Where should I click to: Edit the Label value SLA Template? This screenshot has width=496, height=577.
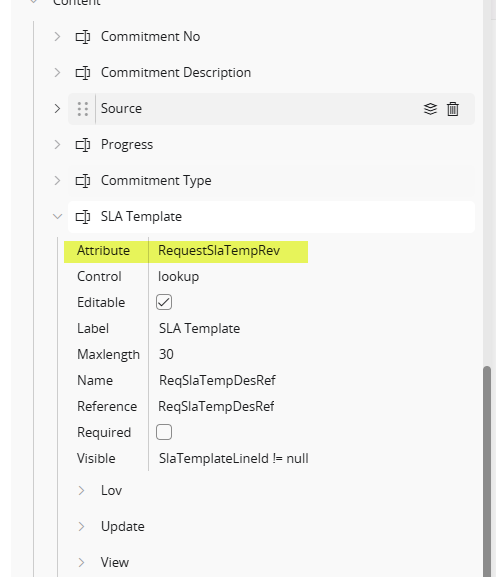199,328
